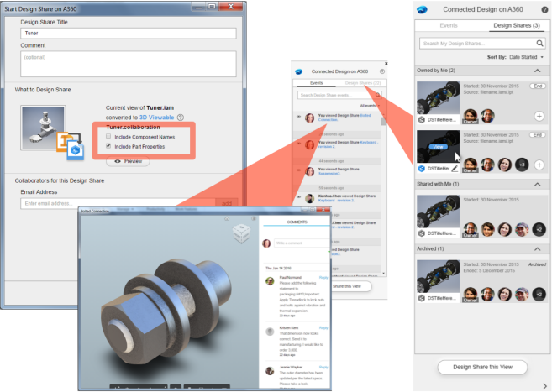Collapse Owned by Me (2) section
The image size is (552, 392).
[537, 71]
